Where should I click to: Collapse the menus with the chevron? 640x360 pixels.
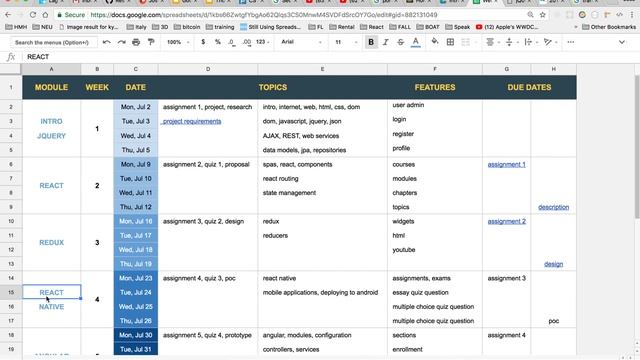pyautogui.click(x=622, y=42)
